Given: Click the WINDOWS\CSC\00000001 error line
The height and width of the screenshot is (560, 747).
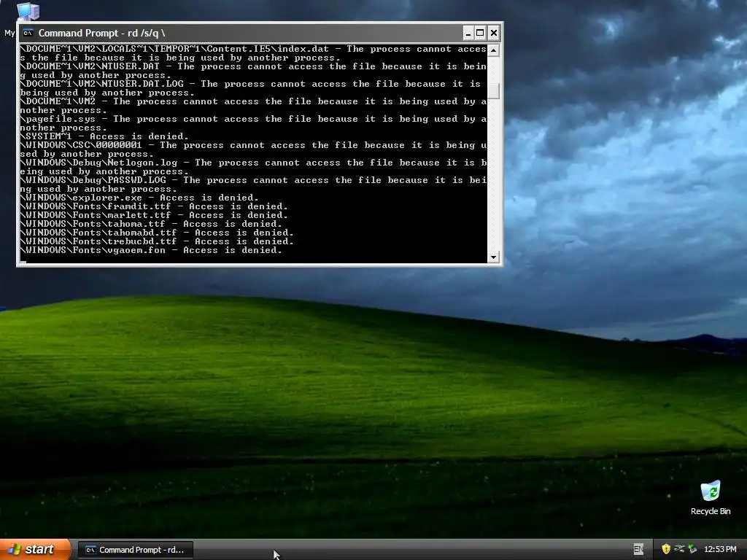Looking at the screenshot, I should click(x=253, y=149).
